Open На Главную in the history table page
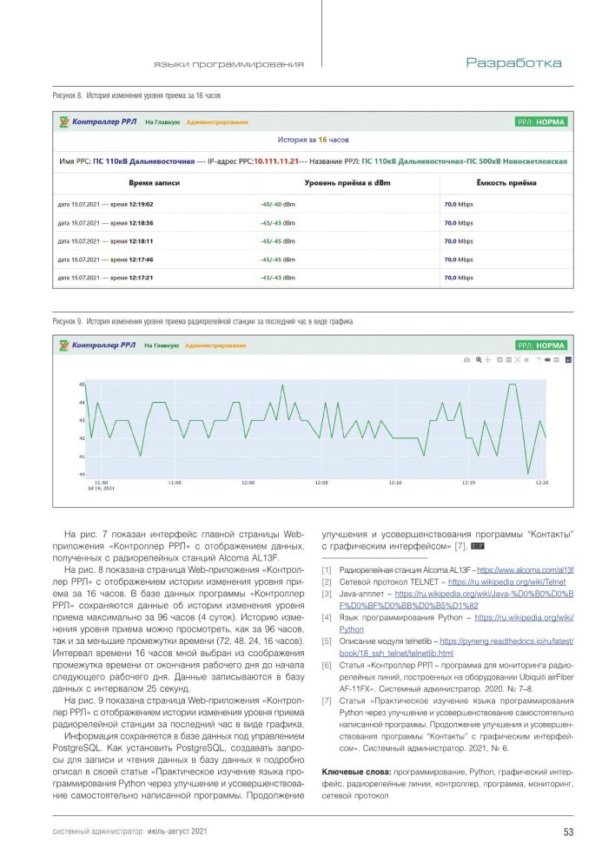 (x=162, y=122)
